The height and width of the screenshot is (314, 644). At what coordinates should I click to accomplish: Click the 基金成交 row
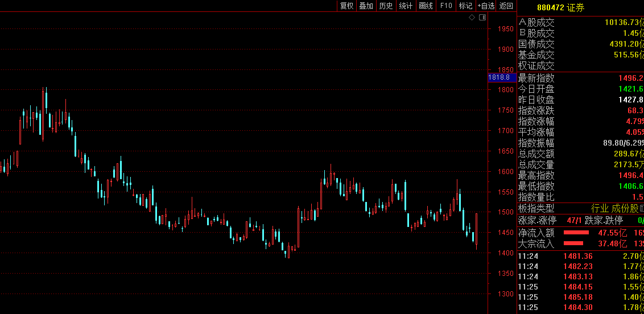(581, 55)
